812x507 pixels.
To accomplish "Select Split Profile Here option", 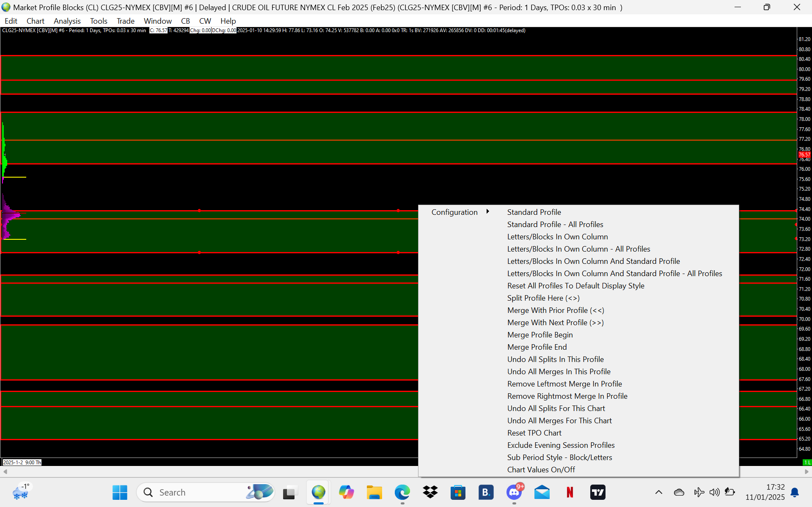I will click(x=543, y=298).
